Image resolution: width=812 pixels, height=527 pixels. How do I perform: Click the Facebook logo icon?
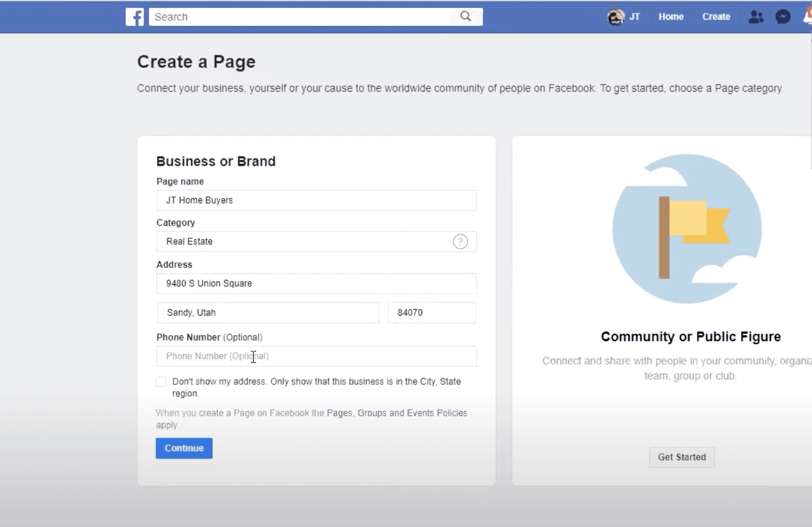(x=135, y=17)
